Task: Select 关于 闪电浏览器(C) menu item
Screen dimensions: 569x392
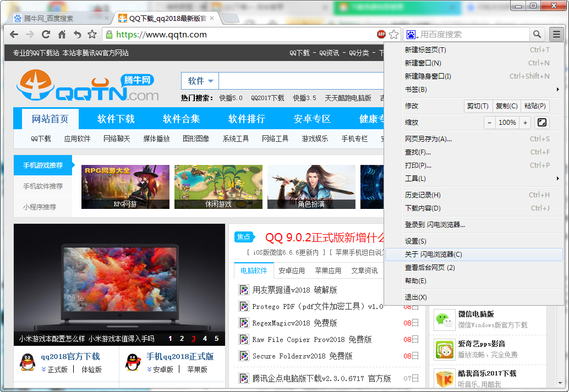Action: [474, 255]
